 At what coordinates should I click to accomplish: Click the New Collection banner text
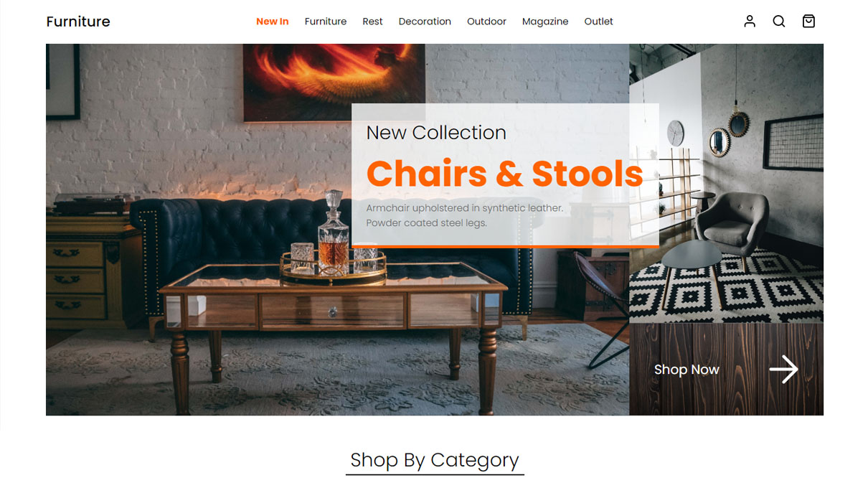436,133
